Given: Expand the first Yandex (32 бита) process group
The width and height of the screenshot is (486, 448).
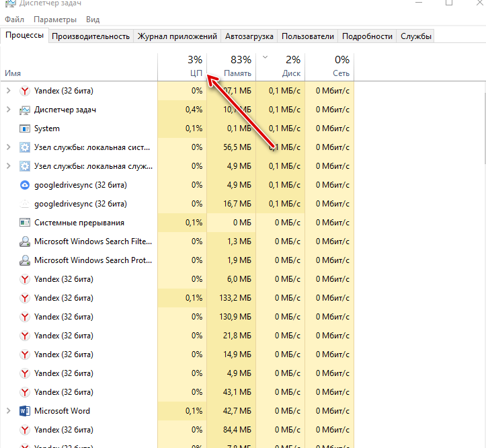Looking at the screenshot, I should tap(9, 91).
